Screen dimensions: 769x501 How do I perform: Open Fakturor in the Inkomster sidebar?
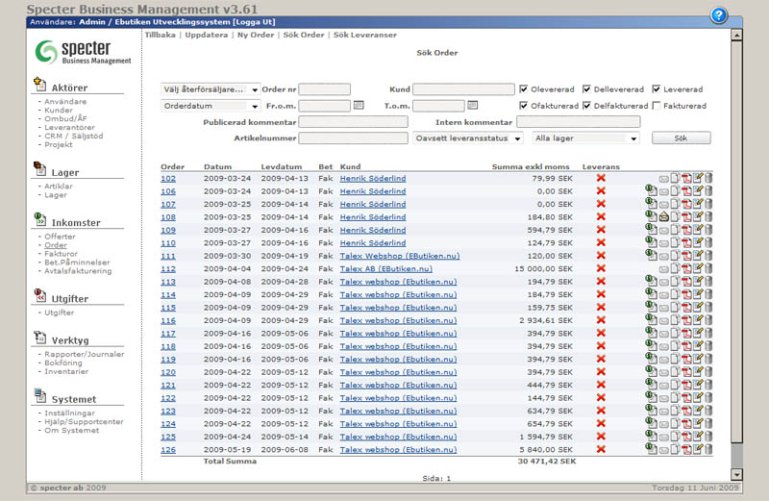[x=58, y=254]
